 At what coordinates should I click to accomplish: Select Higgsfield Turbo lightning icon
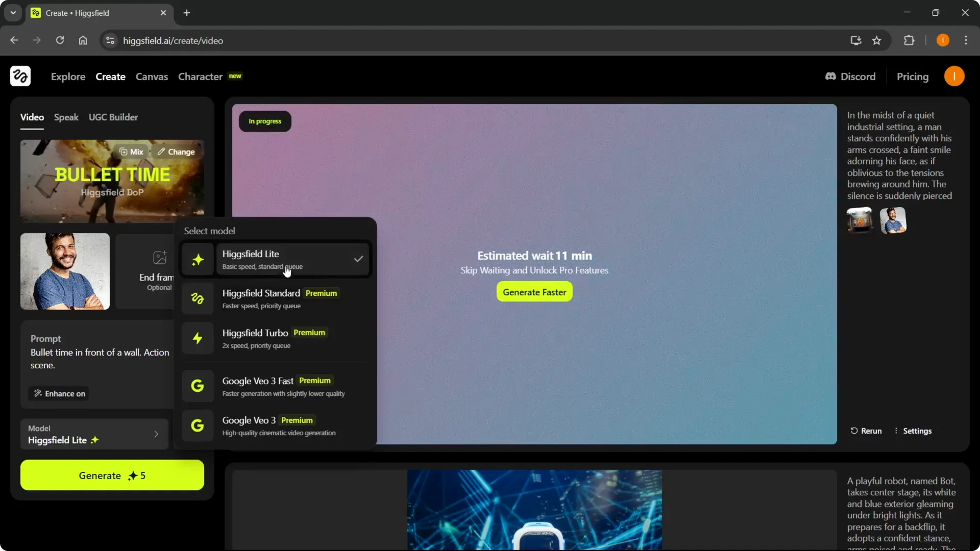198,338
